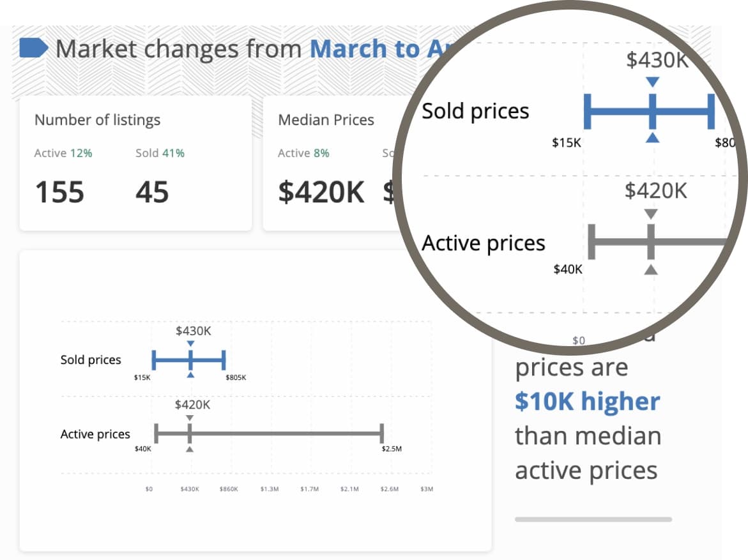Select the Number of listings card
The width and height of the screenshot is (748, 560).
135,163
